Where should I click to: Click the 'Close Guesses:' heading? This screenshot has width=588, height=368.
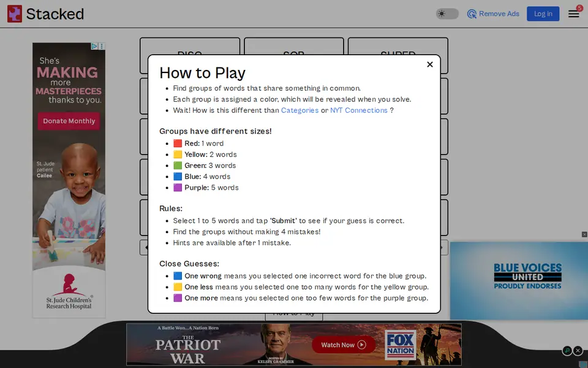point(189,264)
